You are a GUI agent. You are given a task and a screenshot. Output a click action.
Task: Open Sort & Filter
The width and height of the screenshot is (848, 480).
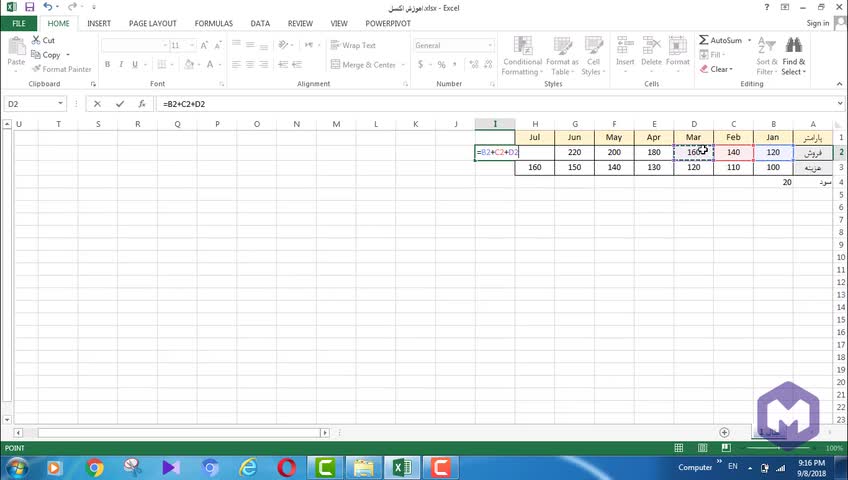pyautogui.click(x=766, y=56)
